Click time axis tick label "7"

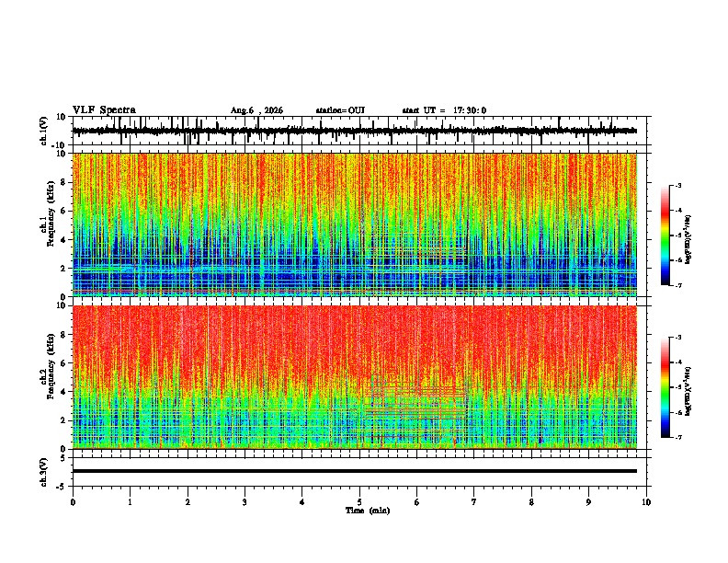coord(474,502)
